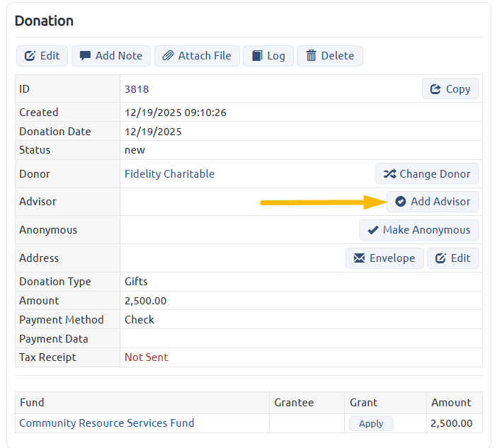
Task: Click the Amount value 2,500.00 in details
Action: (x=145, y=301)
